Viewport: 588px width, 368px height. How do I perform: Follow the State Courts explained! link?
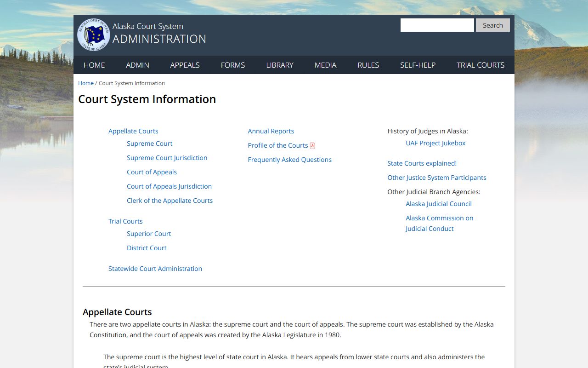(x=422, y=163)
